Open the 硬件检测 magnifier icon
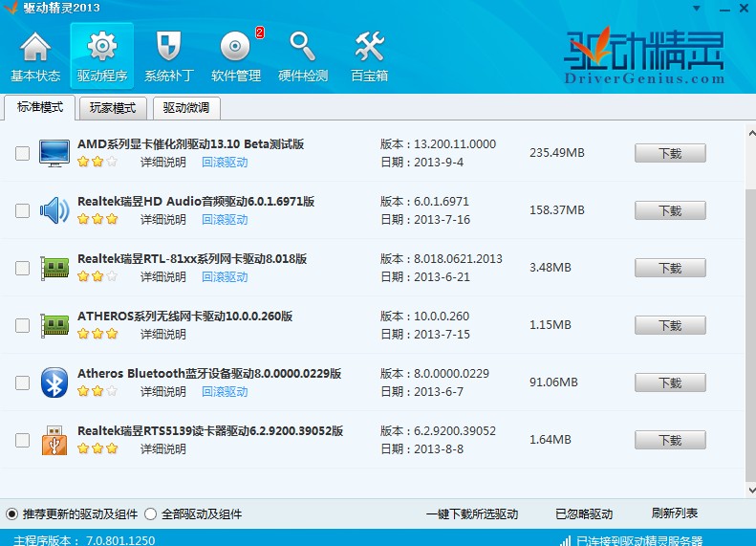The height and width of the screenshot is (546, 756). 302,46
